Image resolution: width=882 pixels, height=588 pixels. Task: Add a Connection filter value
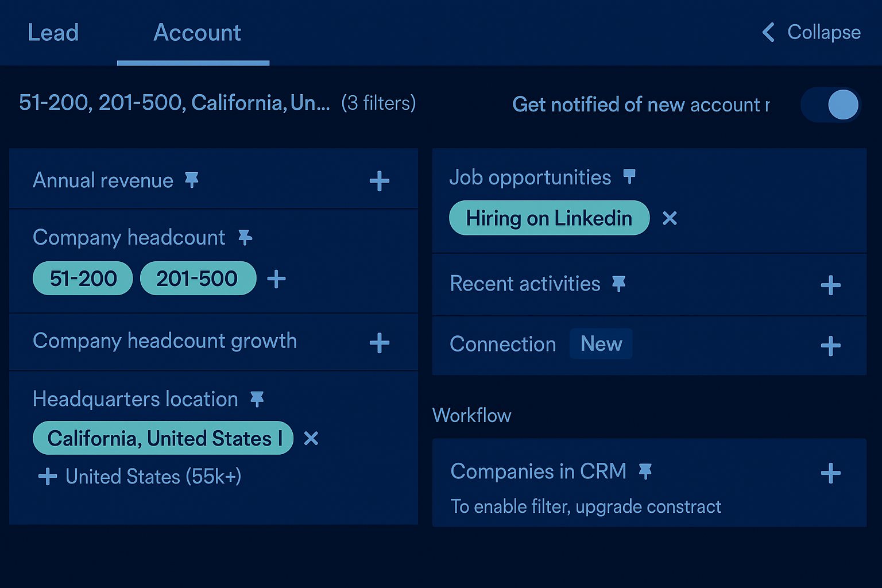pos(830,345)
